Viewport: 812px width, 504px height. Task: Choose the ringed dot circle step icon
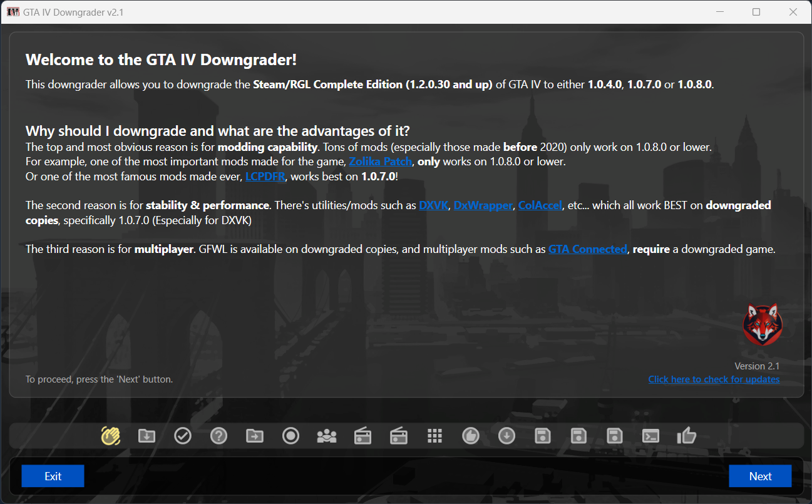(x=290, y=436)
